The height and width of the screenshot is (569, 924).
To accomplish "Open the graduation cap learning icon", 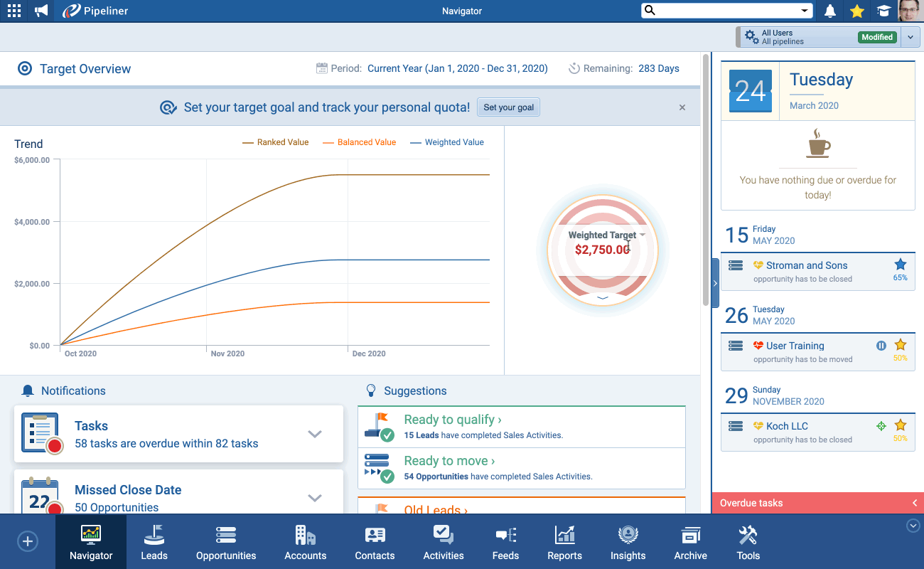I will [883, 11].
